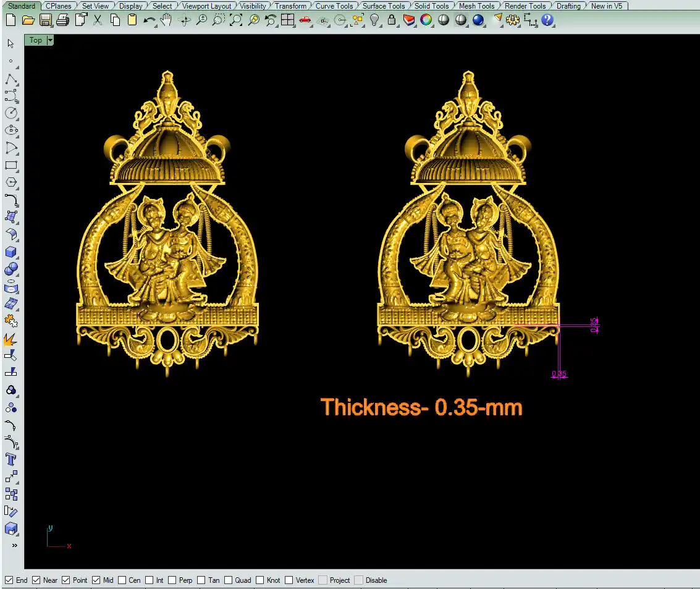The image size is (700, 589).
Task: Select the Box solid tool
Action: click(x=11, y=252)
